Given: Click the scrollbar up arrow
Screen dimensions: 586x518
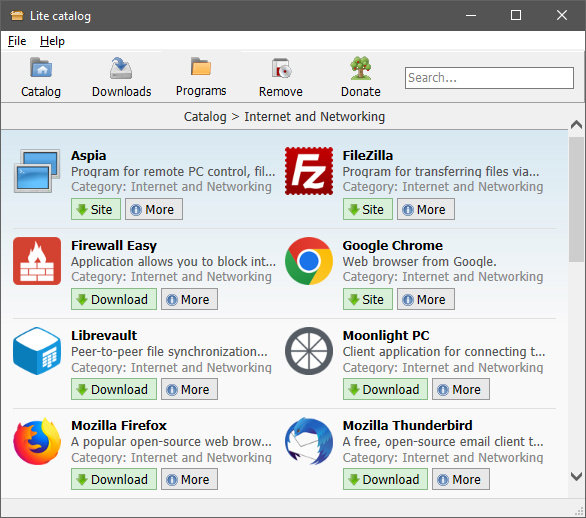Looking at the screenshot, I should [576, 125].
